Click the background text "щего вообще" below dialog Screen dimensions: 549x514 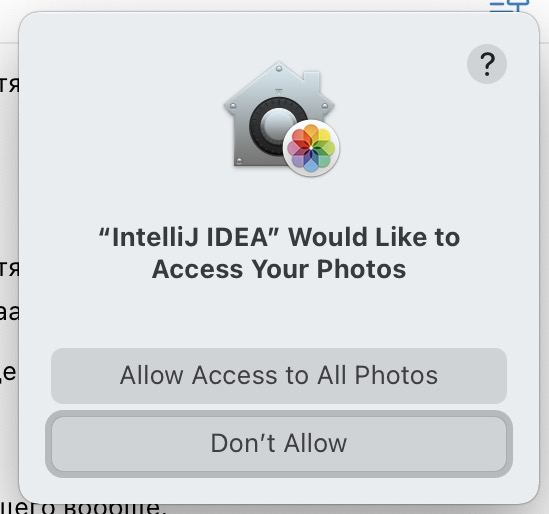[x=81, y=508]
